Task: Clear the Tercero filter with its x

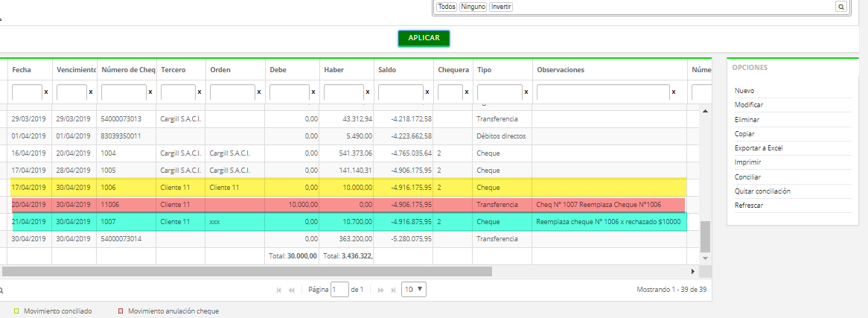Action: point(200,92)
